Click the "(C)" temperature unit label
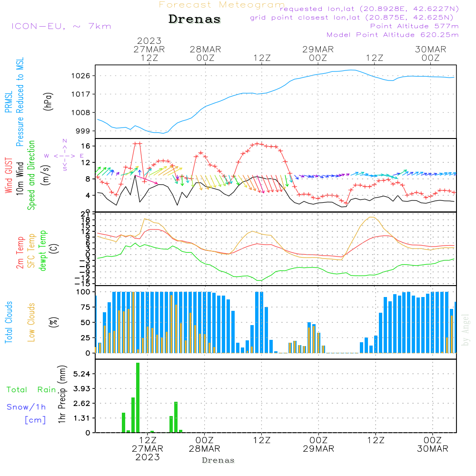The height and width of the screenshot is (476, 476). (x=54, y=248)
